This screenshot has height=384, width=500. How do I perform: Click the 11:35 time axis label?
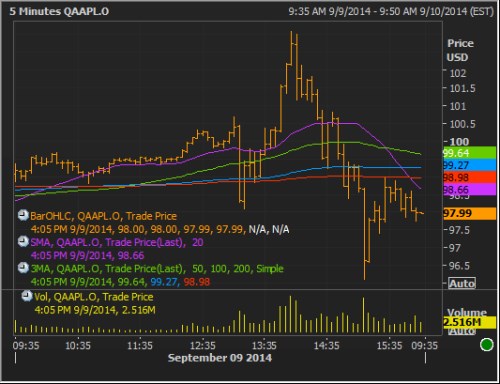click(140, 345)
